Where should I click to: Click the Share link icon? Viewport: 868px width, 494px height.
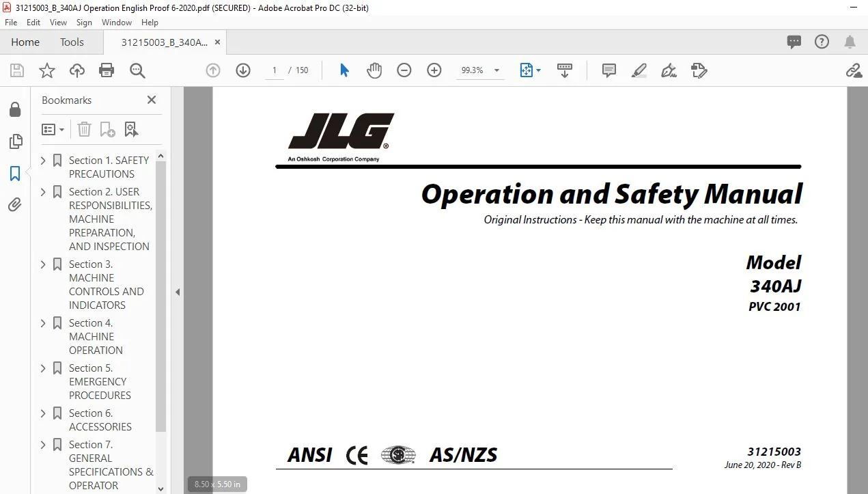pos(853,70)
